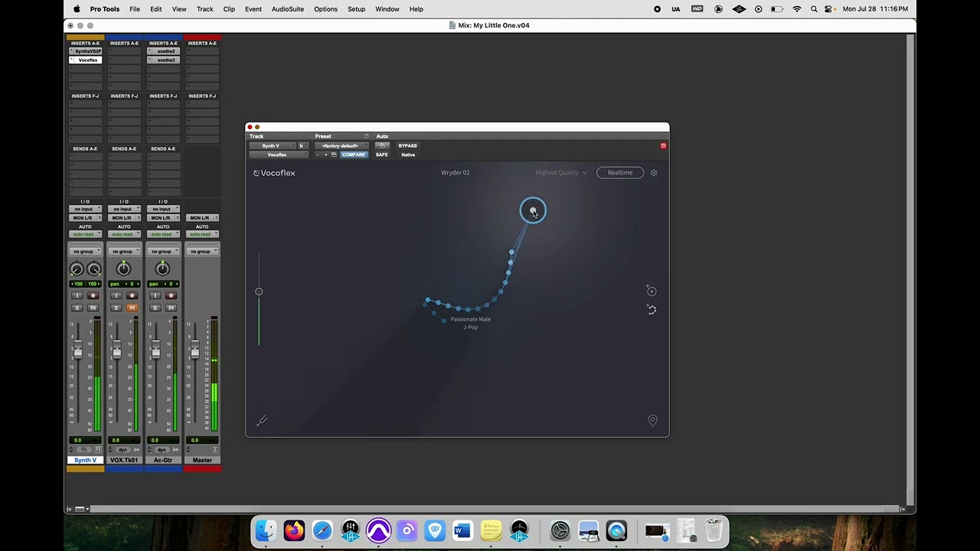Open plugin automation enable dialog icon

click(382, 145)
